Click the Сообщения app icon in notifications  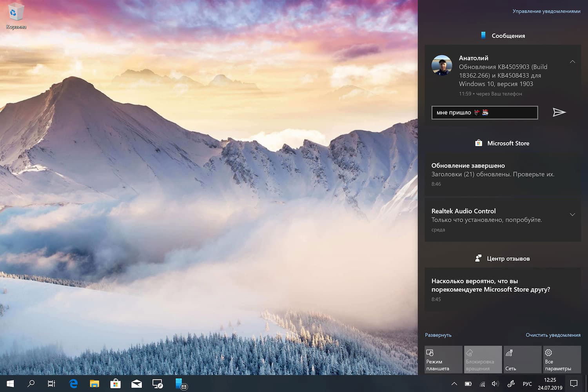click(x=483, y=35)
